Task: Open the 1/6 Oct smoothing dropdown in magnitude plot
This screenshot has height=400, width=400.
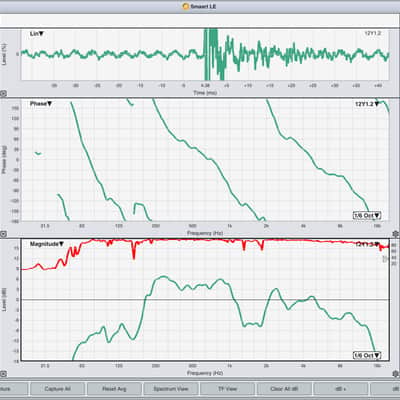Action: coord(367,356)
